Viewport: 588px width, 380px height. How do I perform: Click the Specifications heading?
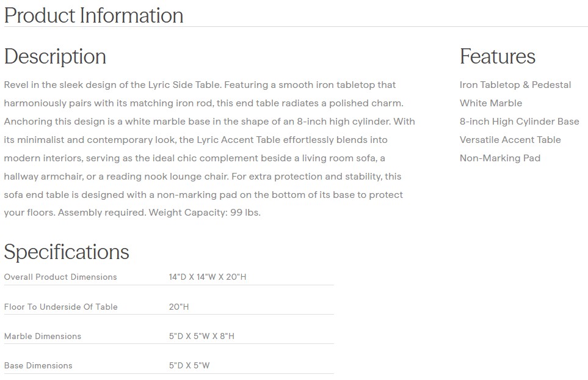67,252
